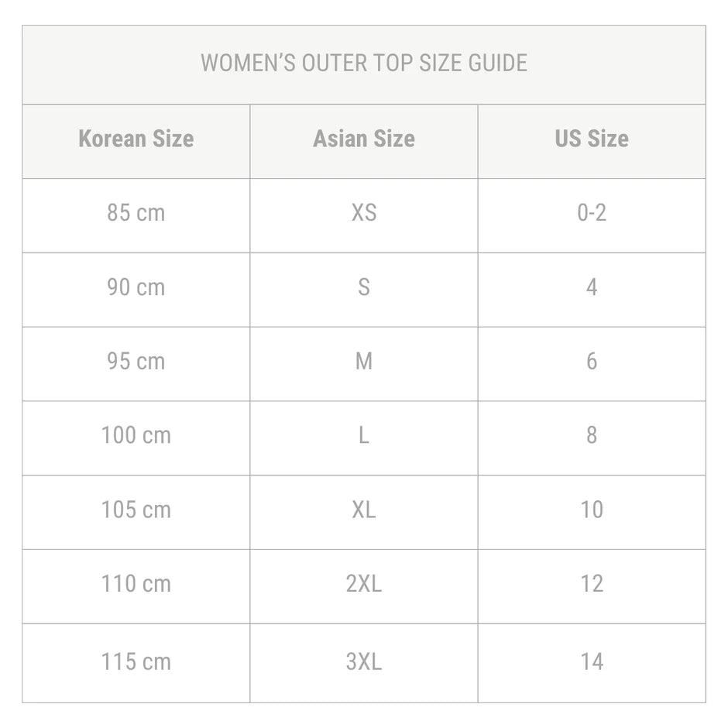Click the 2XL Asian size cell
The width and height of the screenshot is (728, 728).
coord(364,584)
